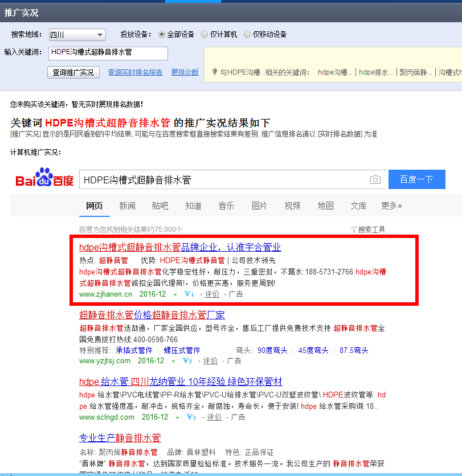The height and width of the screenshot is (476, 462).
Task: Switch to 音乐 tab
Action: tap(226, 206)
